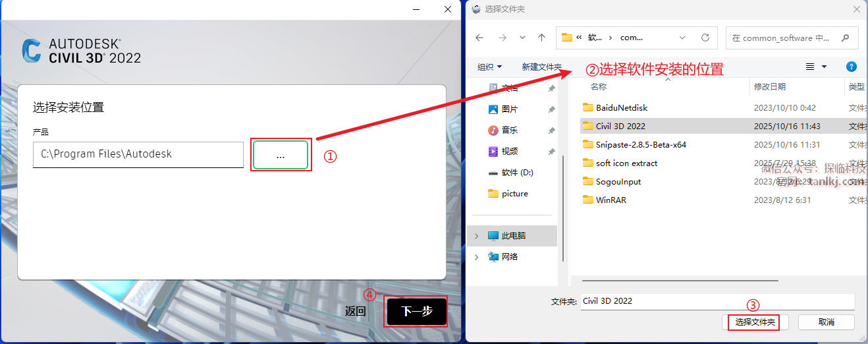868x344 pixels.
Task: Click the SogouInput folder icon
Action: point(588,181)
